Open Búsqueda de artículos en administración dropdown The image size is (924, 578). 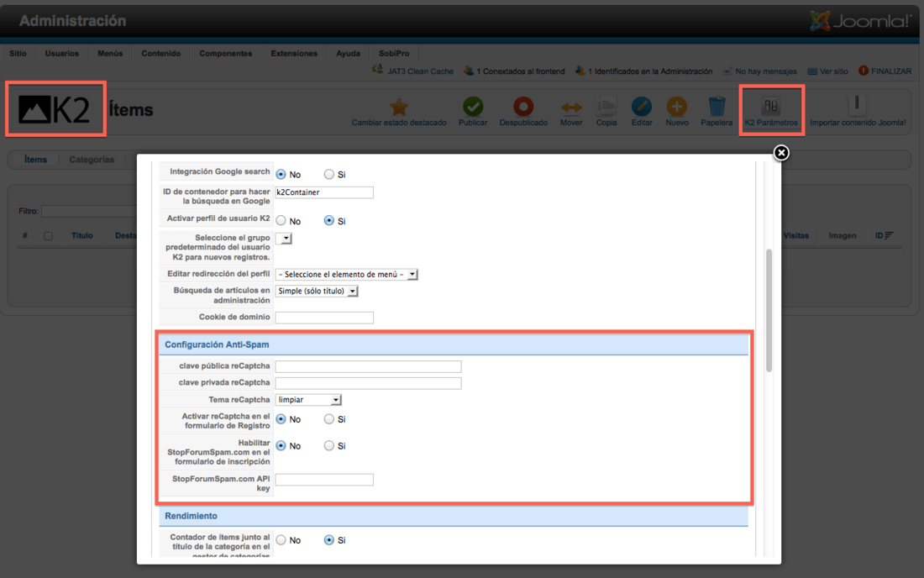pos(317,291)
